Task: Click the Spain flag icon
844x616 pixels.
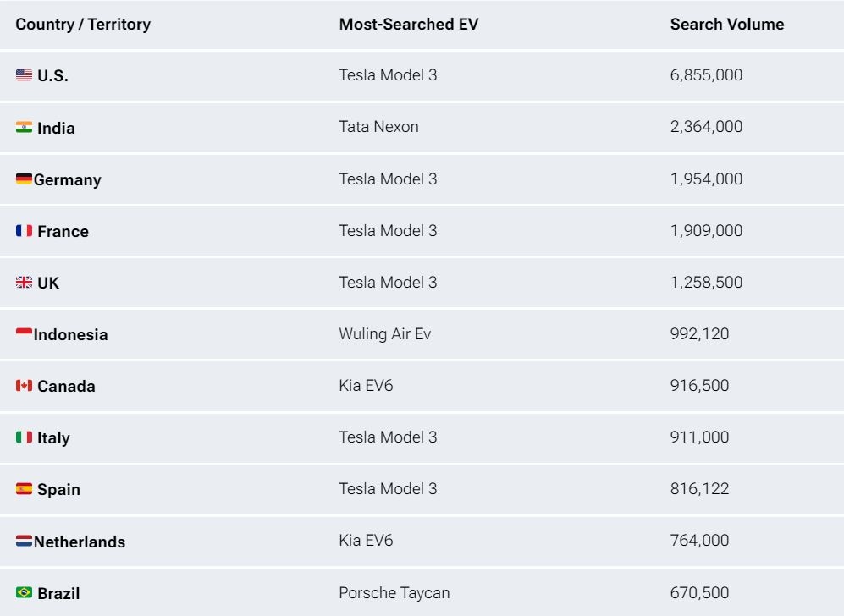Action: click(x=24, y=488)
